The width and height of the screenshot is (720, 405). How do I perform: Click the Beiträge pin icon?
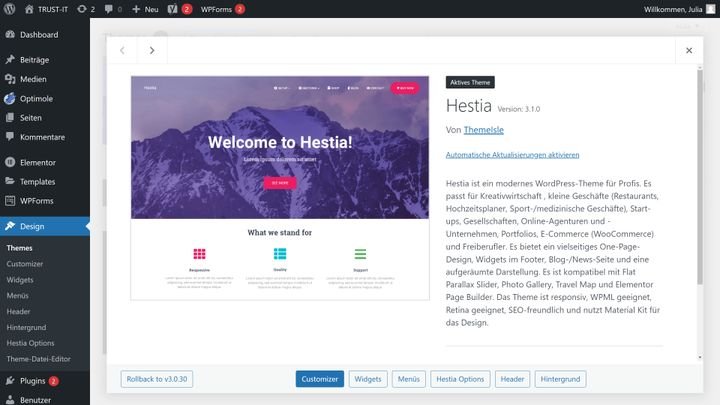10,60
